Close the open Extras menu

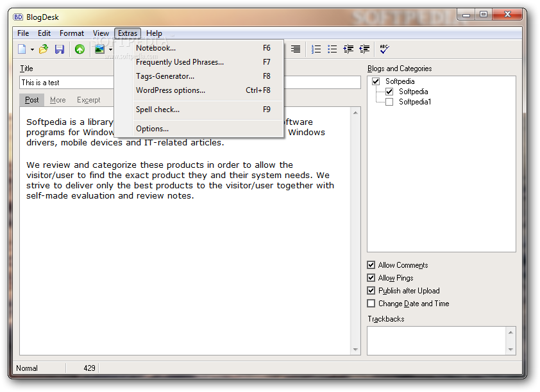128,33
